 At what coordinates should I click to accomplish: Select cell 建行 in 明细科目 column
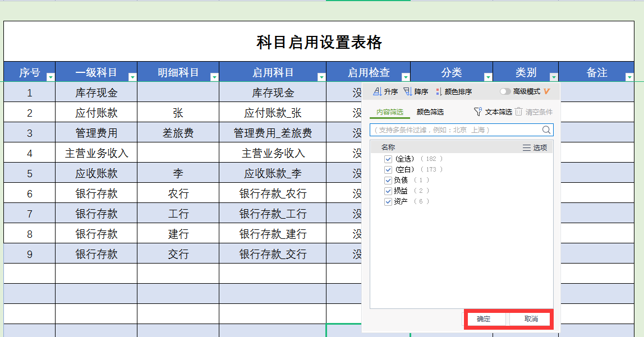tap(178, 233)
